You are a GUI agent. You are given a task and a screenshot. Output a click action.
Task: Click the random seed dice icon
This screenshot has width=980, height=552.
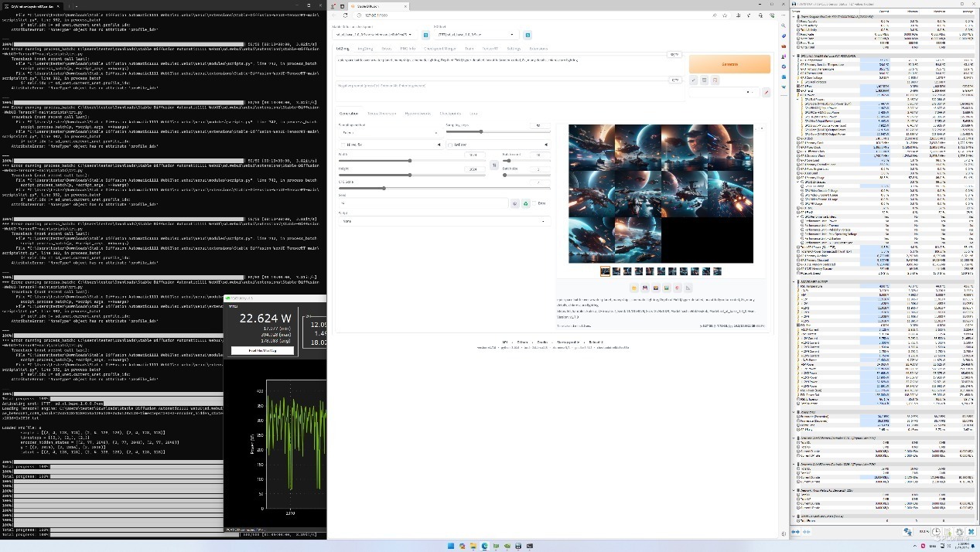514,203
